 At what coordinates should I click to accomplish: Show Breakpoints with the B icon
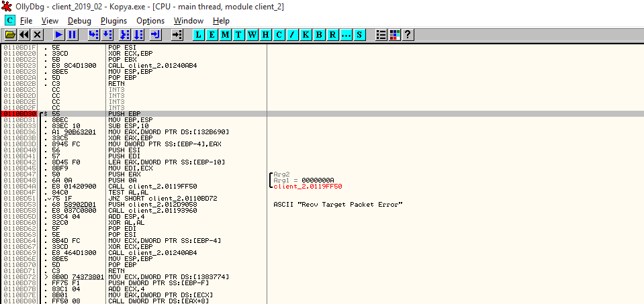(x=319, y=35)
